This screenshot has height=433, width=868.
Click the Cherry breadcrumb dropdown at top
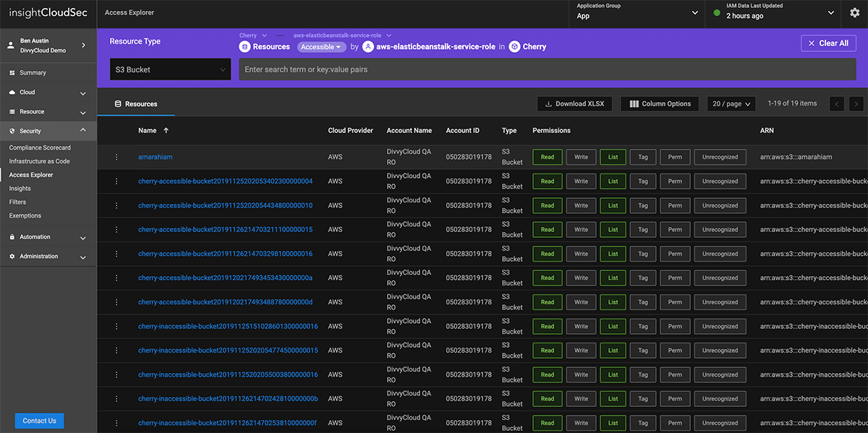(253, 35)
